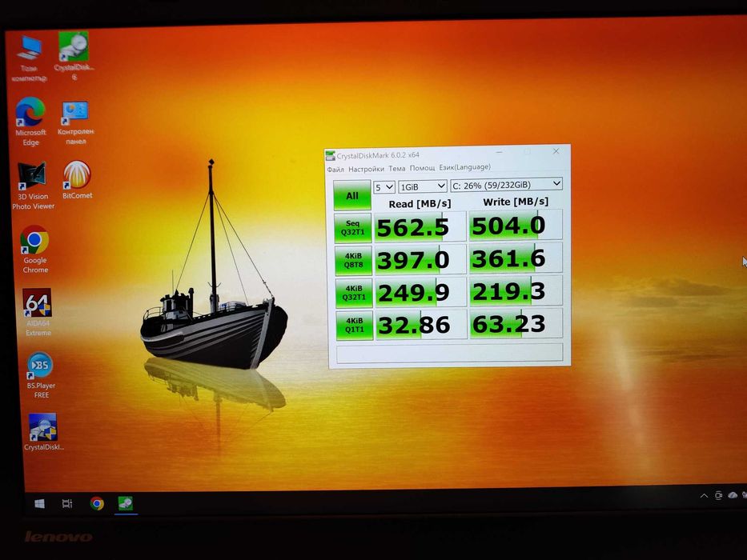Open the Google Chrome desktop icon

click(x=34, y=250)
